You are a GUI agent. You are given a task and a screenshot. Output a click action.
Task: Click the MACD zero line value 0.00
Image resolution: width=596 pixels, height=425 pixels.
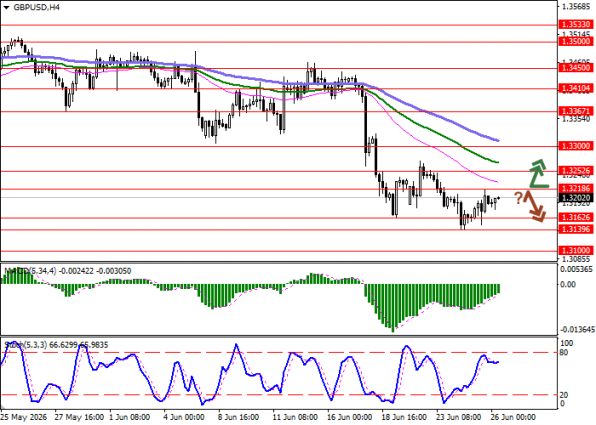click(x=568, y=284)
